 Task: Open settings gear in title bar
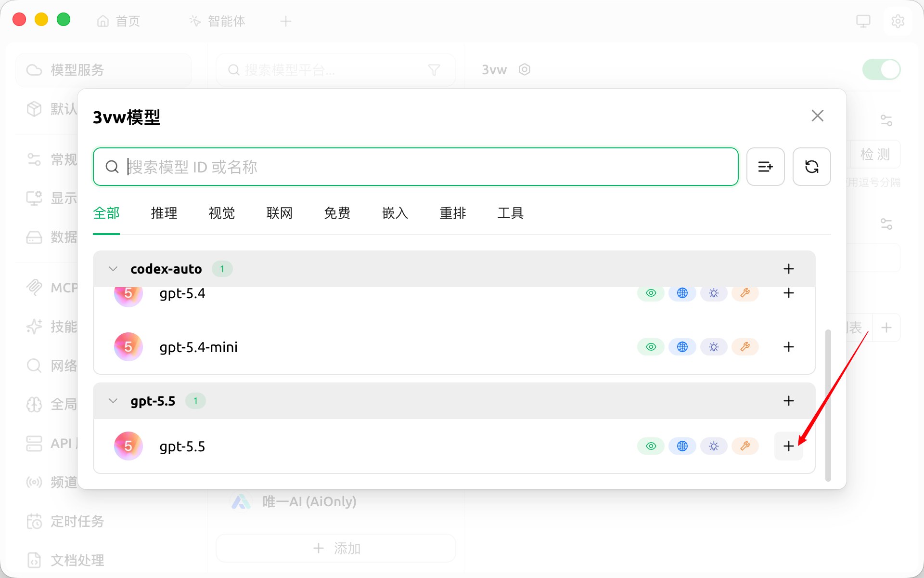898,21
